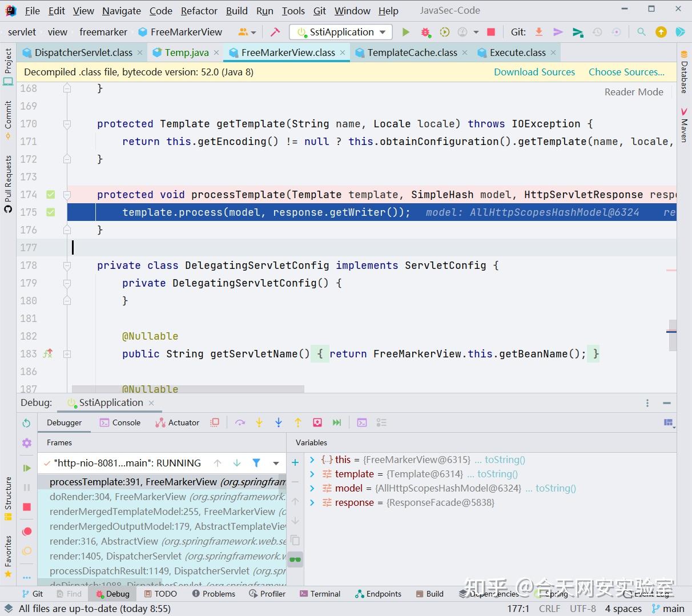Open the Git menu
This screenshot has width=692, height=616.
pyautogui.click(x=320, y=11)
